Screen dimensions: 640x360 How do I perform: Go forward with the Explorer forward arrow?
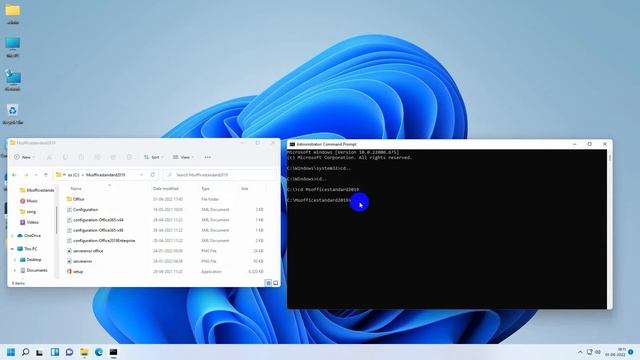point(26,175)
